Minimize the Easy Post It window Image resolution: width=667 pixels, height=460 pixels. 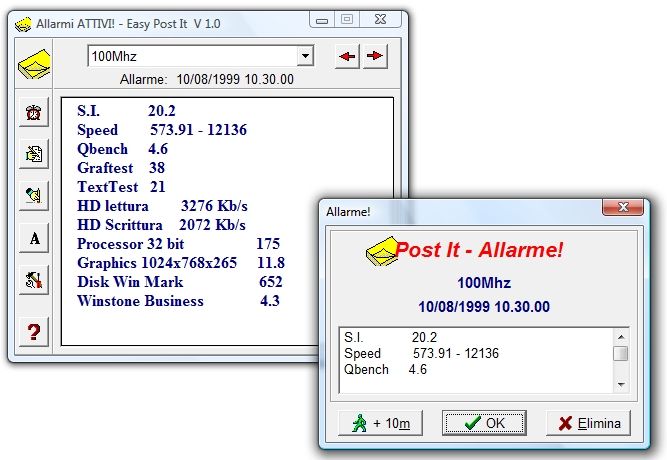click(322, 20)
